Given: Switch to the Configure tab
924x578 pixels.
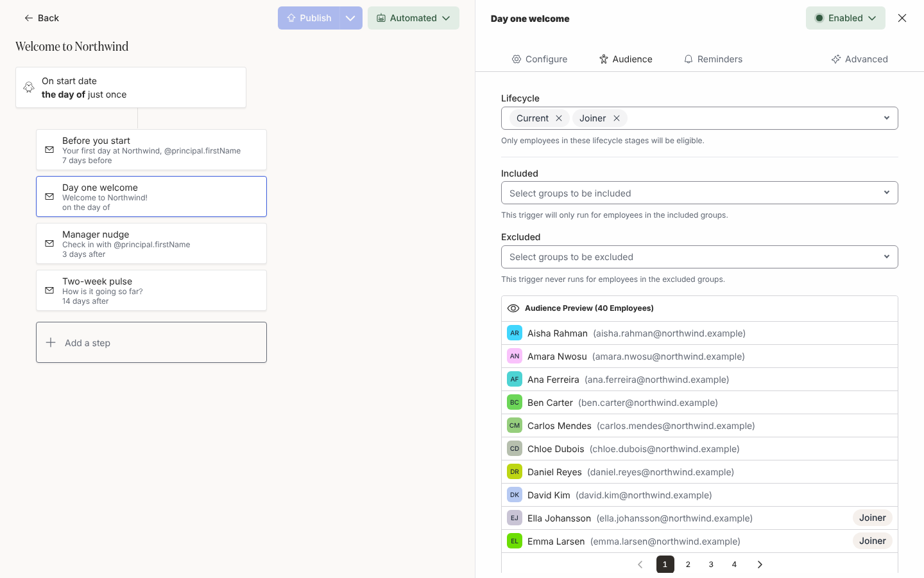Looking at the screenshot, I should coord(540,59).
